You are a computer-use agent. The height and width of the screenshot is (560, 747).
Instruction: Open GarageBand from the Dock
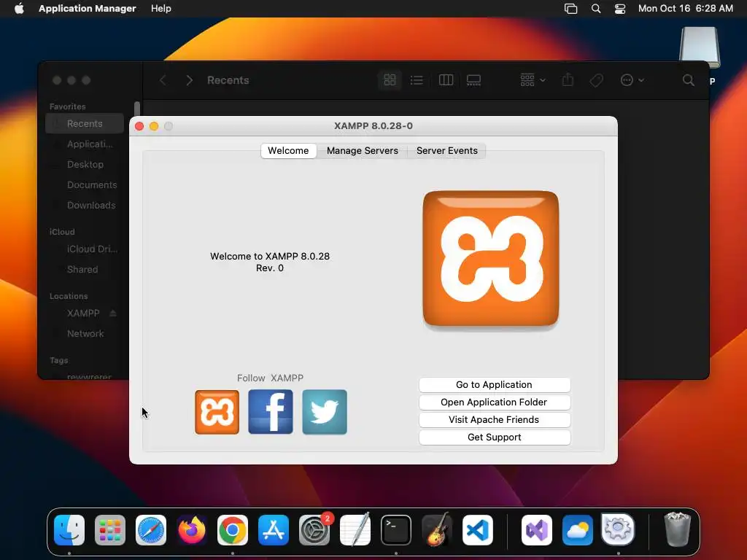(x=437, y=530)
